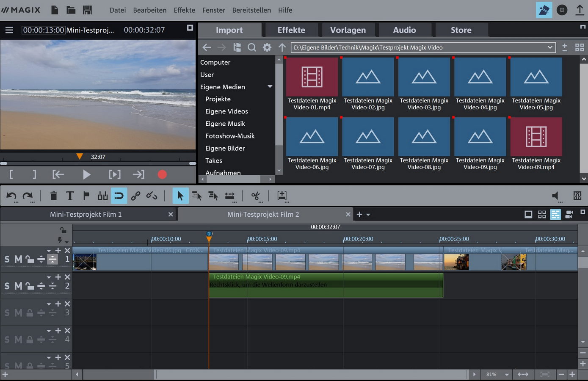Viewport: 588px width, 381px height.
Task: Open the Bearbeiten menu
Action: pyautogui.click(x=150, y=10)
